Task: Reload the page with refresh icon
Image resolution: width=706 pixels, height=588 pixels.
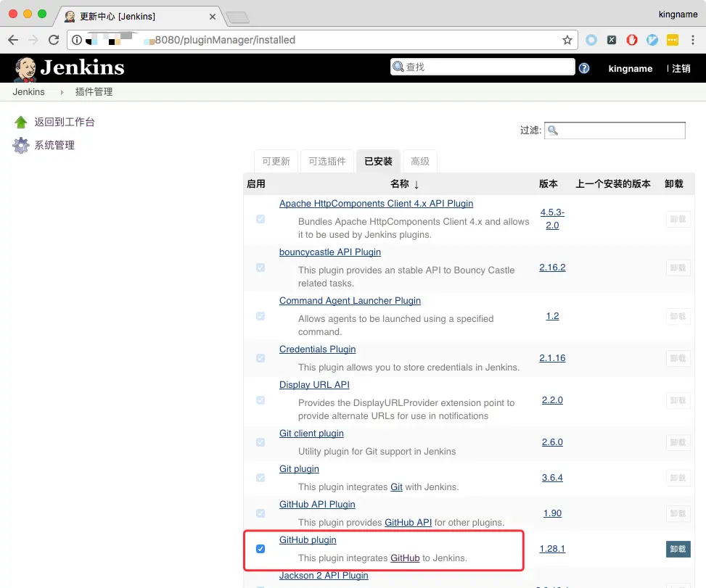Action: coord(54,40)
